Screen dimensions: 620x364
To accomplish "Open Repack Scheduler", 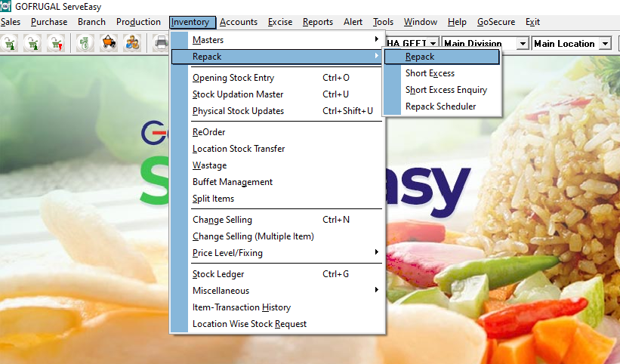I will [442, 106].
